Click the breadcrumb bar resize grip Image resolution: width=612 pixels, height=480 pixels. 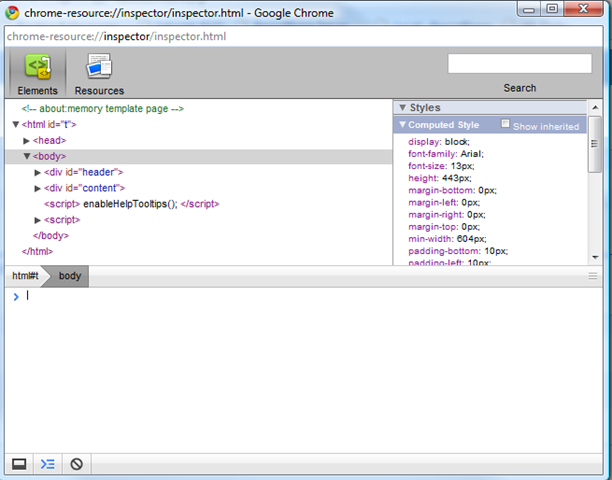592,276
